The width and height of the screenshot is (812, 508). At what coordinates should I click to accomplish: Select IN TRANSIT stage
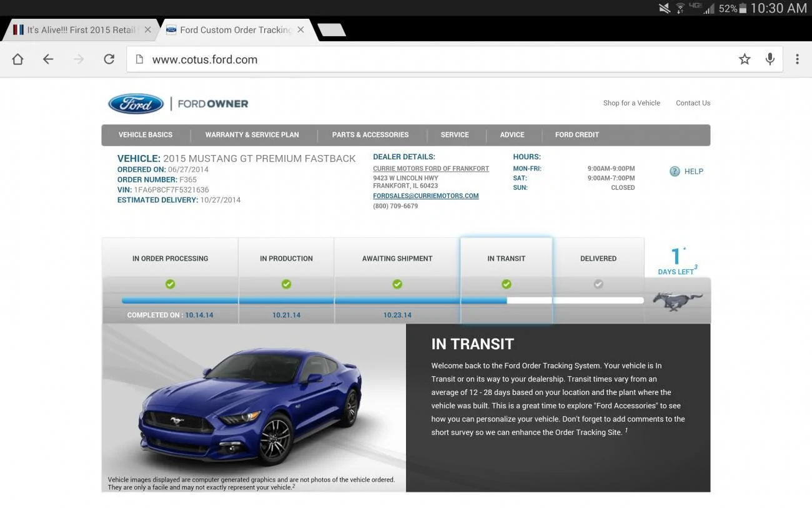click(x=507, y=258)
